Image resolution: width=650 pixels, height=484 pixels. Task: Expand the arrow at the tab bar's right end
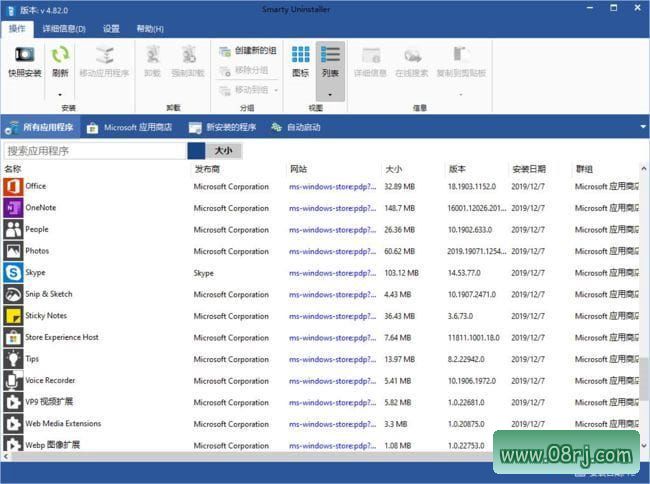(x=643, y=126)
